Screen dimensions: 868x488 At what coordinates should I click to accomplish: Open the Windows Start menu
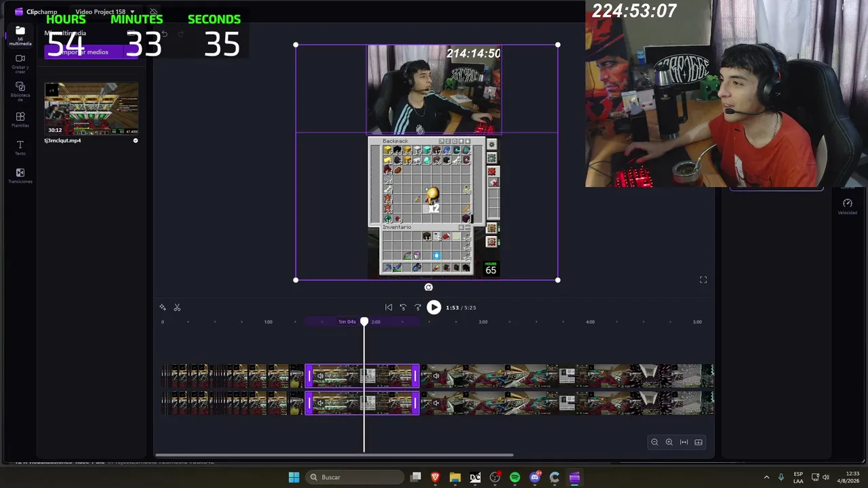[x=294, y=477]
